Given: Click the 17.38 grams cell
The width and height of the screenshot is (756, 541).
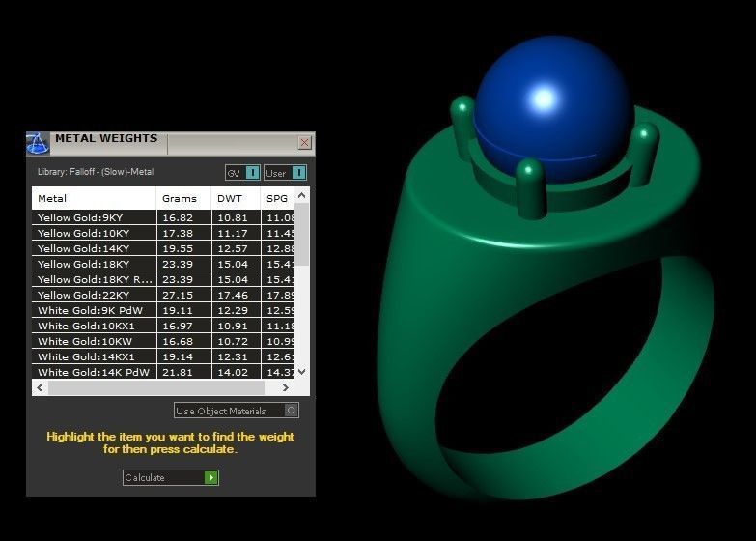Looking at the screenshot, I should pyautogui.click(x=184, y=233).
